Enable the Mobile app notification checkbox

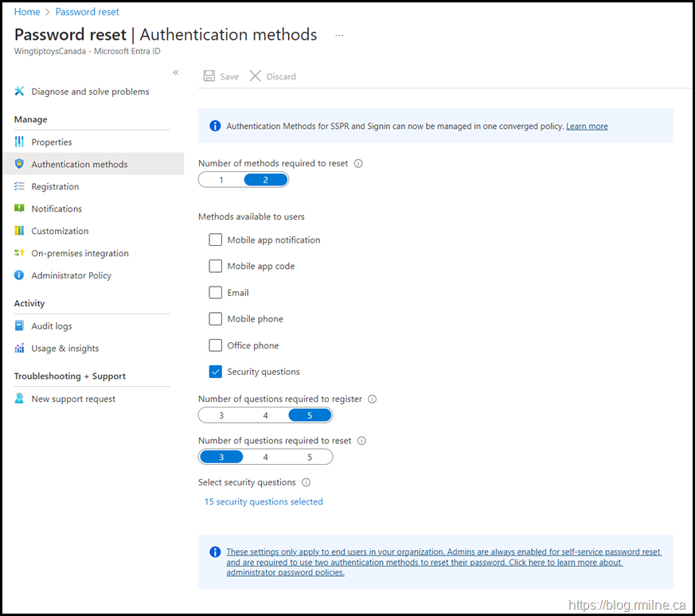coord(216,240)
